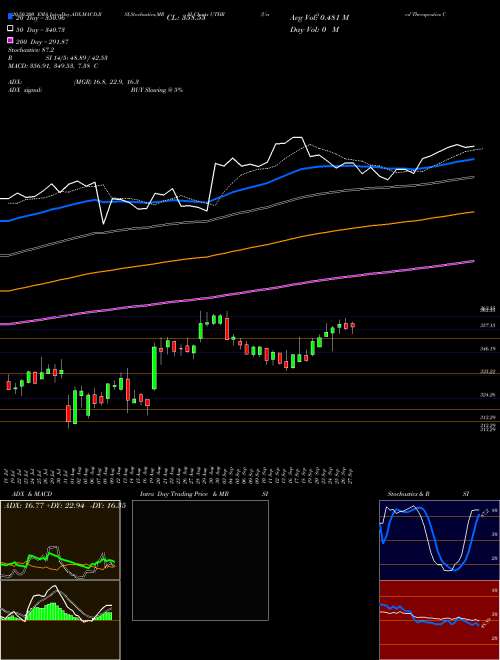This screenshot has width=500, height=660.
Task: Select the 200 Day - 291.87 label
Action: tap(41, 41)
